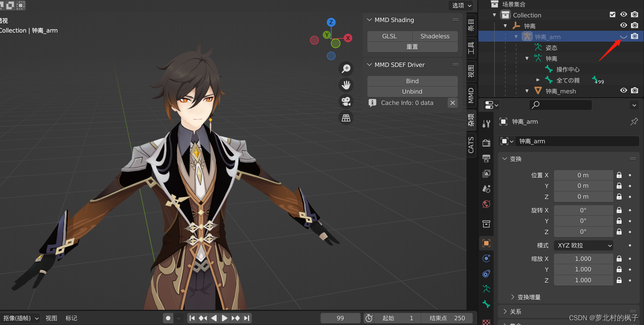Switch to the 工具 sidebar tab
The height and width of the screenshot is (325, 644).
471,48
